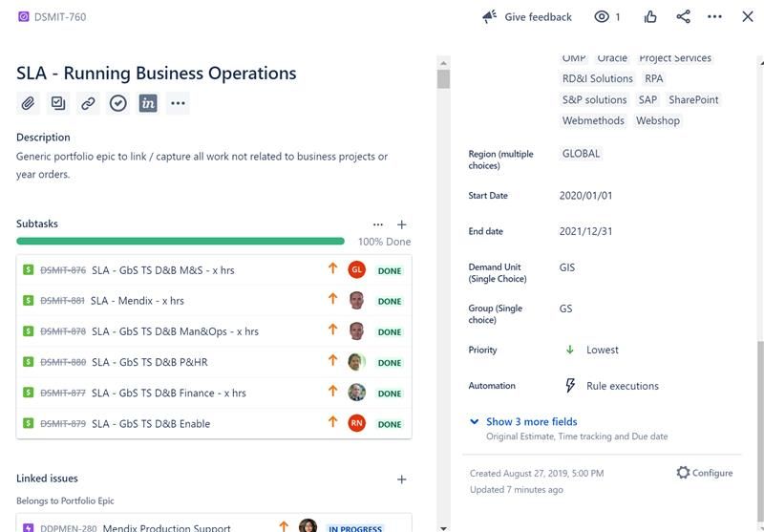The height and width of the screenshot is (532, 764).
Task: Click the Automation lightning bolt icon
Action: [570, 385]
